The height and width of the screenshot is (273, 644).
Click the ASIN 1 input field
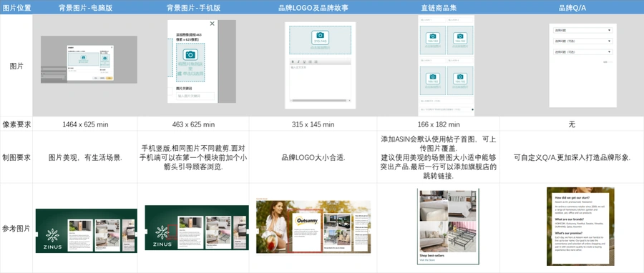(x=432, y=20)
